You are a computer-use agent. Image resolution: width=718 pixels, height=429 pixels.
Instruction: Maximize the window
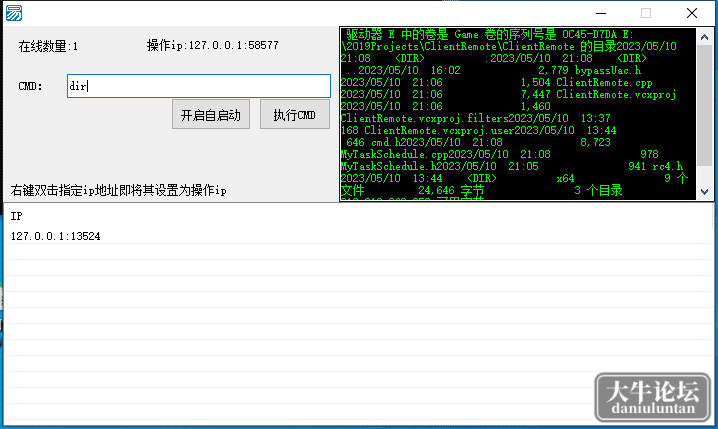coord(646,13)
